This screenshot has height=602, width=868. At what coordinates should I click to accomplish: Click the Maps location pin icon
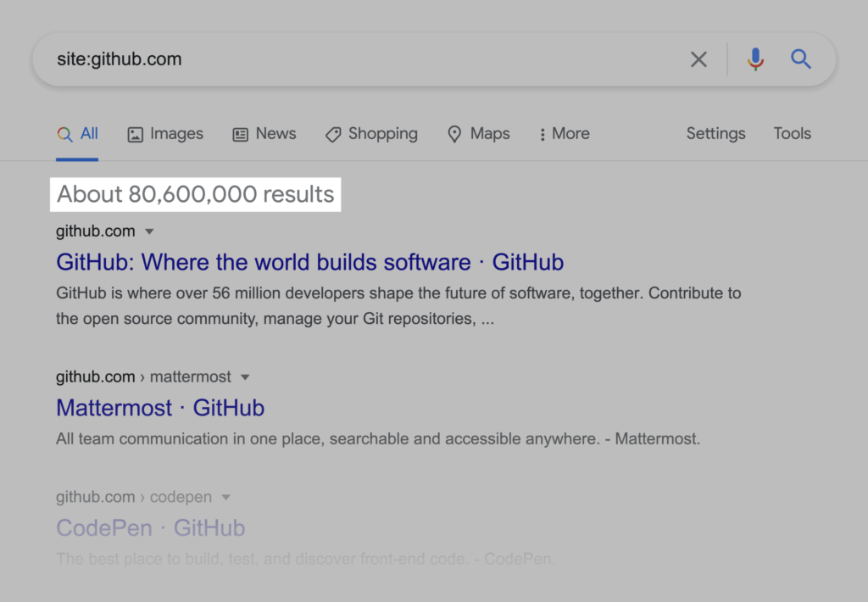[x=454, y=133]
